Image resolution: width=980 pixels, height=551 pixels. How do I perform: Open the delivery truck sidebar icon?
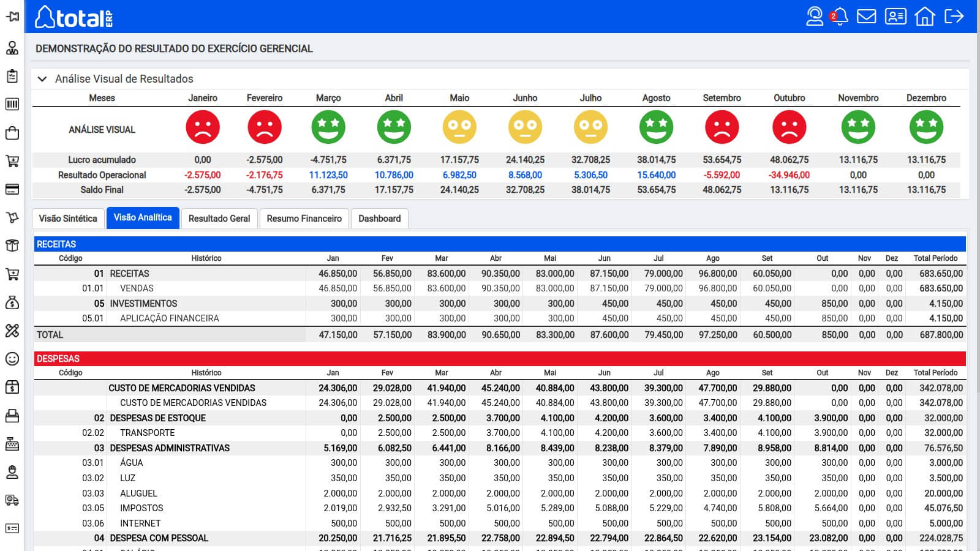(12, 500)
